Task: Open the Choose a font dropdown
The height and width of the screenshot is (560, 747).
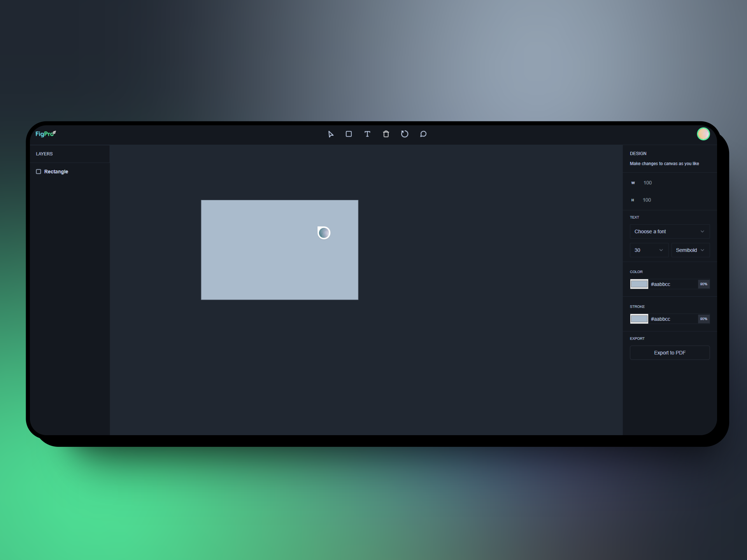Action: click(x=670, y=231)
